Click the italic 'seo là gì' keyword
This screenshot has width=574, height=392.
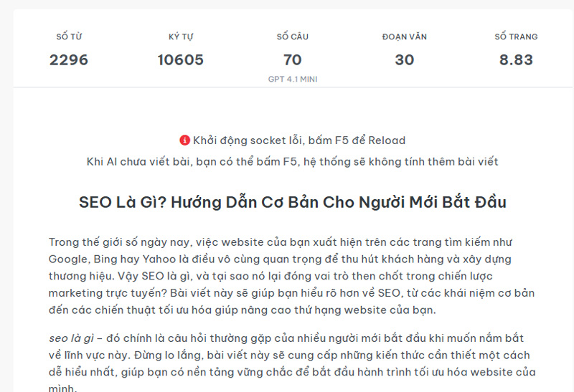pos(71,338)
